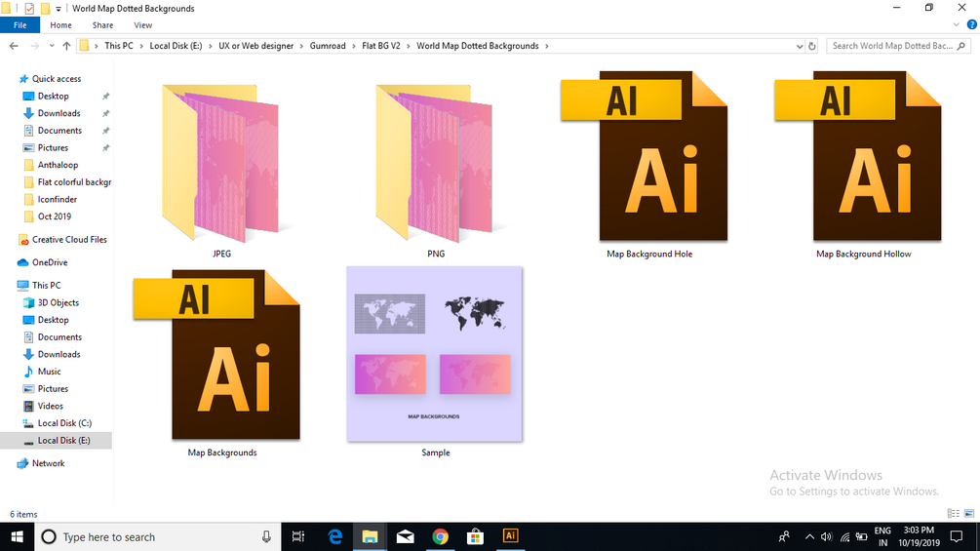The height and width of the screenshot is (551, 980).
Task: Open address bar history dropdown
Action: 800,46
